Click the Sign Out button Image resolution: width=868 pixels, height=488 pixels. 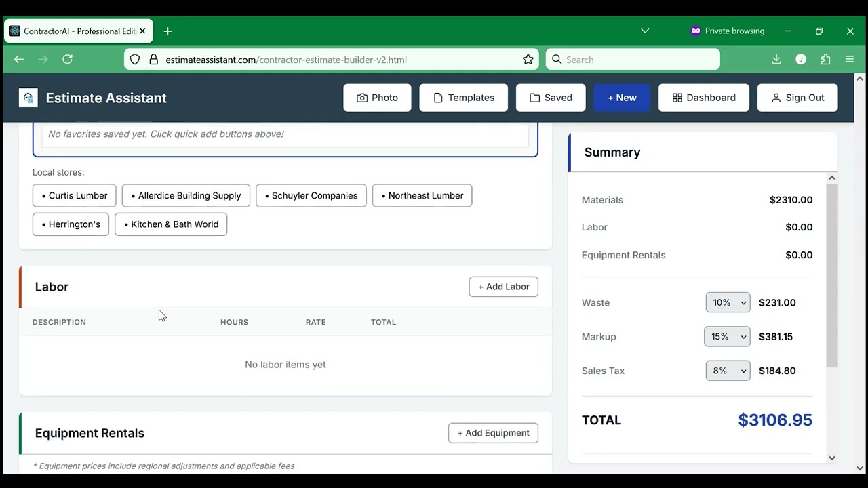(797, 98)
